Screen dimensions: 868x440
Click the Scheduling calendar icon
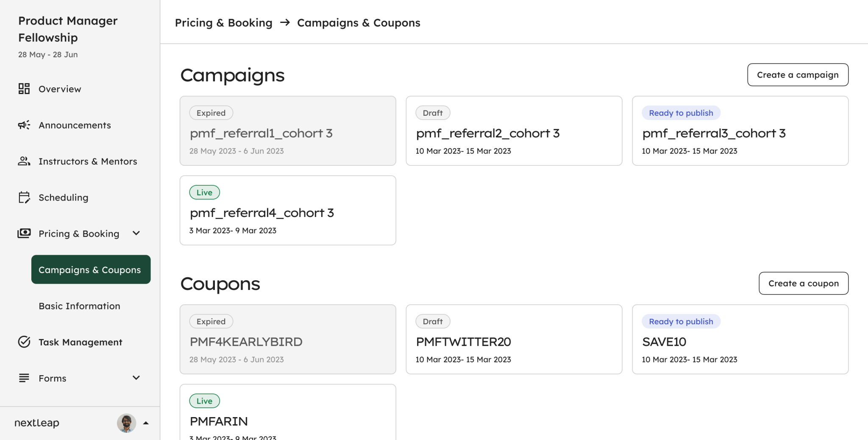pyautogui.click(x=24, y=197)
